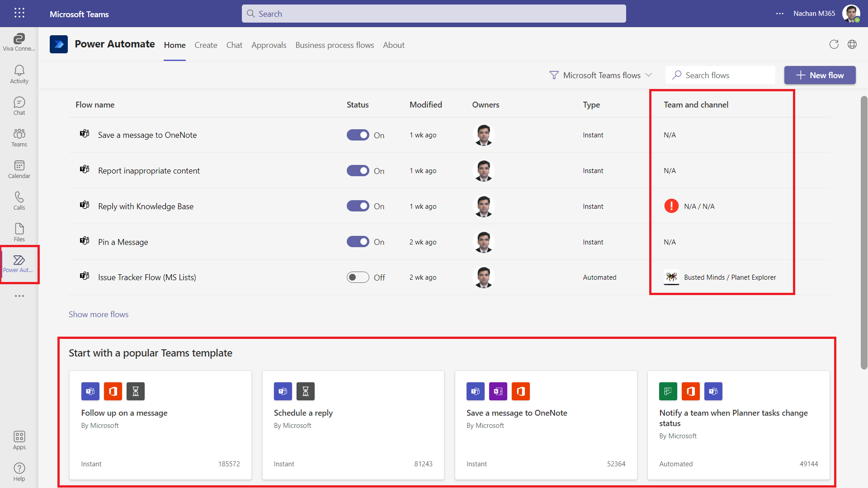The image size is (868, 488).
Task: Open settings and more ellipsis in header
Action: (x=780, y=14)
